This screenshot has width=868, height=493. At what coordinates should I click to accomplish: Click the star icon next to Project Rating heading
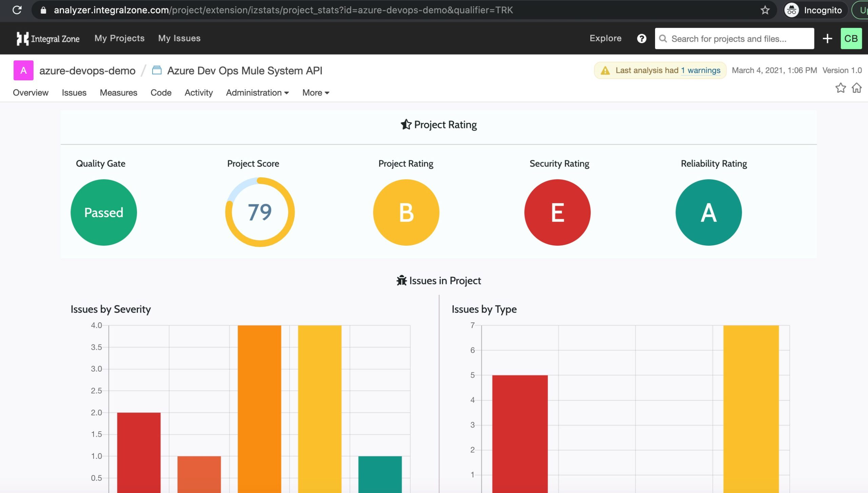tap(406, 125)
